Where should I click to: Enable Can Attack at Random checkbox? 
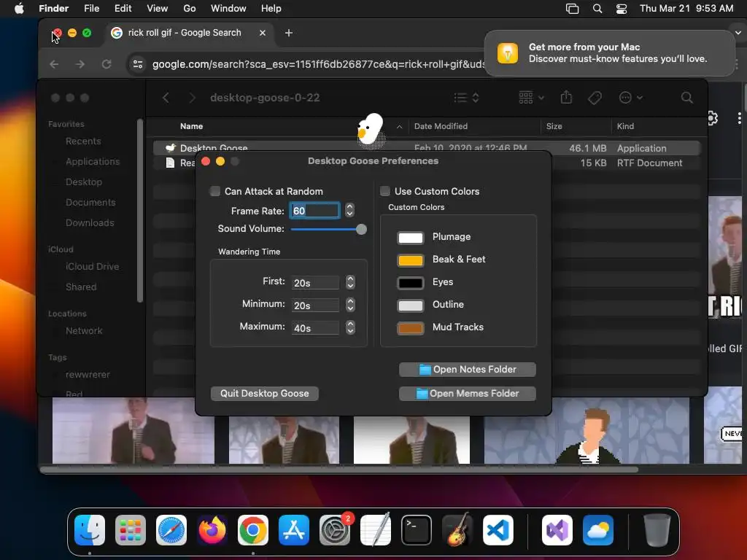click(x=215, y=192)
